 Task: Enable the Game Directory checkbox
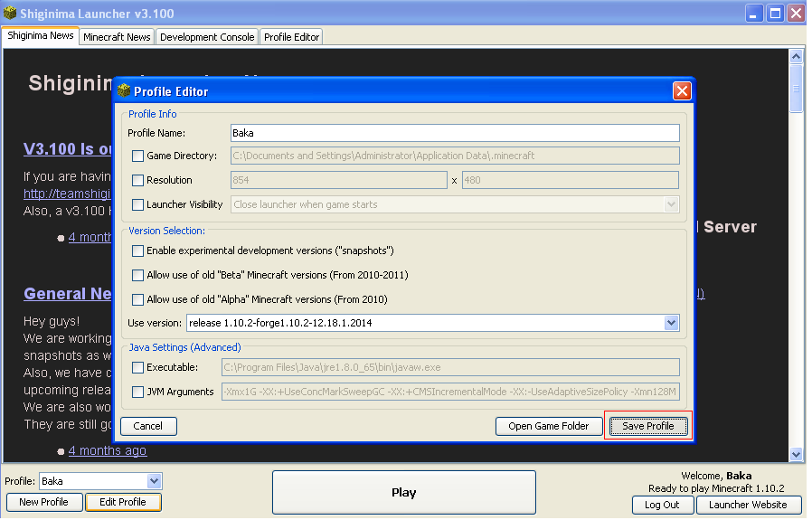coord(138,156)
